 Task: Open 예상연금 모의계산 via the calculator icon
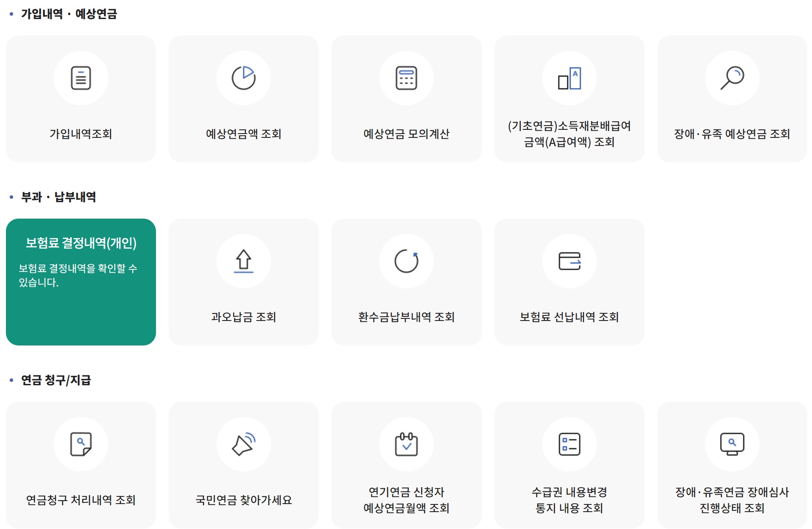click(407, 78)
